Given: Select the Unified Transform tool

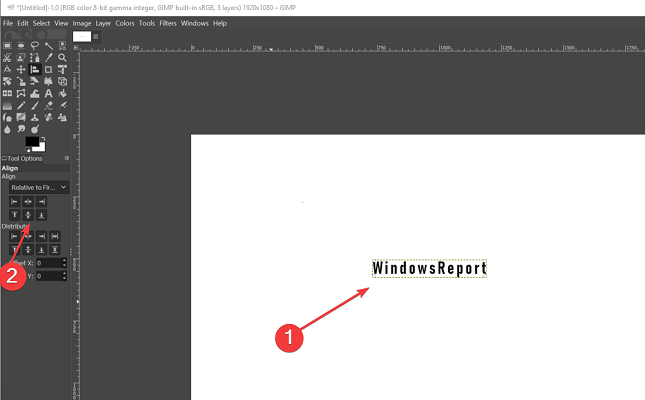Looking at the screenshot, I should coord(62,70).
